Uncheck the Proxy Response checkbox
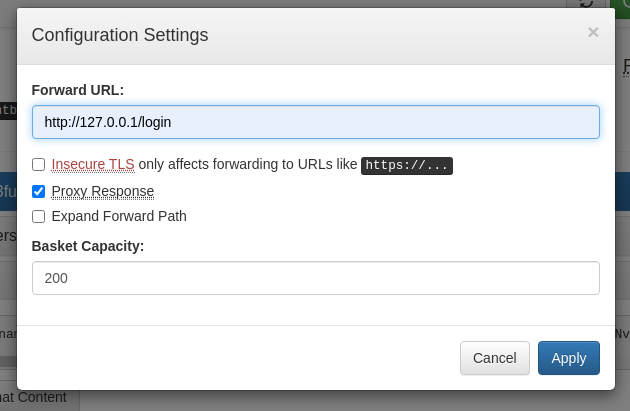The image size is (630, 411). [x=39, y=191]
